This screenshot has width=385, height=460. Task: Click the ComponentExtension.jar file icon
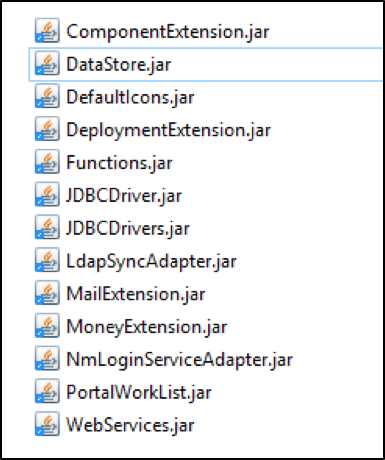47,31
